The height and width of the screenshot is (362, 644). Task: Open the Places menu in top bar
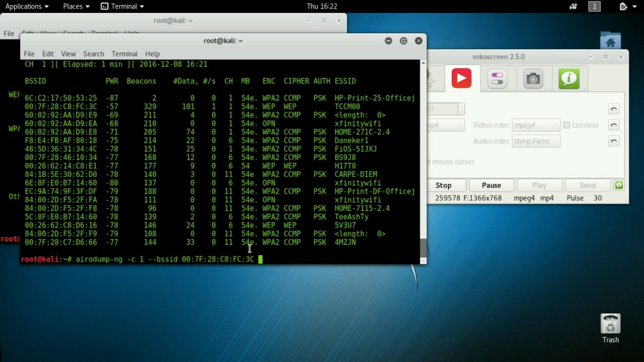point(76,7)
